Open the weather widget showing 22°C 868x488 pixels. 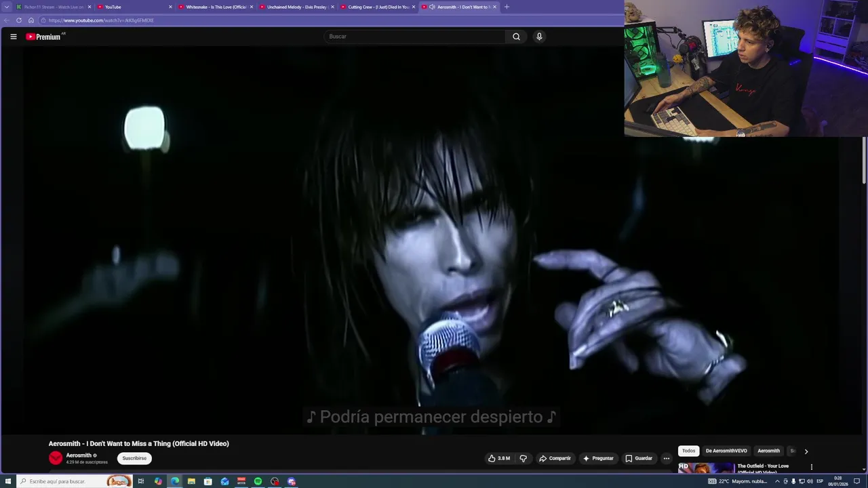click(x=738, y=481)
